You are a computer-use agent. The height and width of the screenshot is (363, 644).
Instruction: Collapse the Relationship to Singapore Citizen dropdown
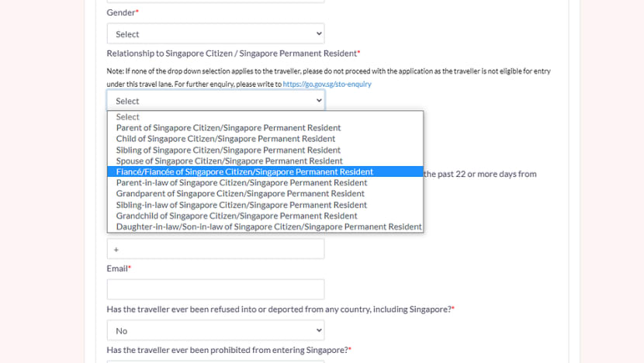click(x=216, y=101)
